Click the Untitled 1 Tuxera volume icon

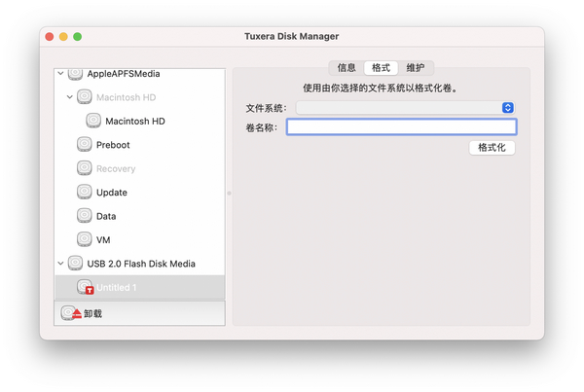pos(85,287)
